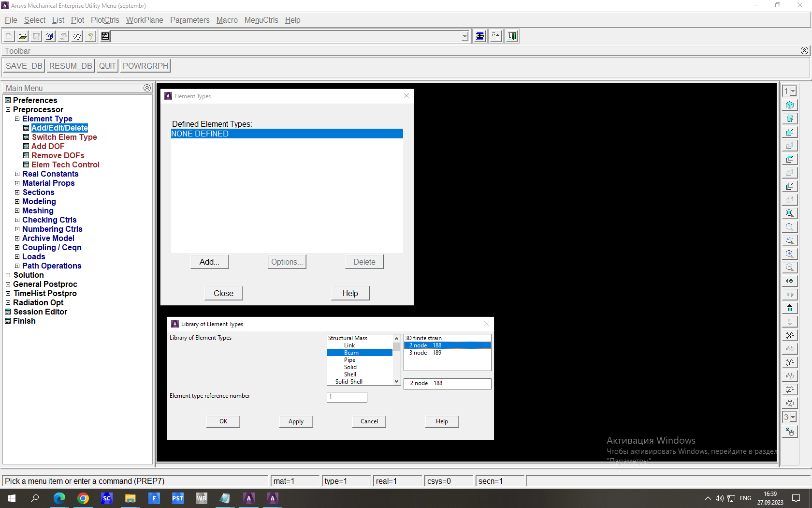Click the SAVE_DB toolbar button
This screenshot has height=508, width=812.
tap(24, 66)
